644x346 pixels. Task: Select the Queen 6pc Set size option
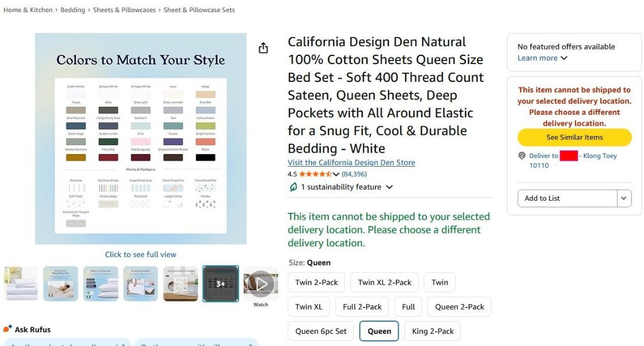[x=321, y=331]
